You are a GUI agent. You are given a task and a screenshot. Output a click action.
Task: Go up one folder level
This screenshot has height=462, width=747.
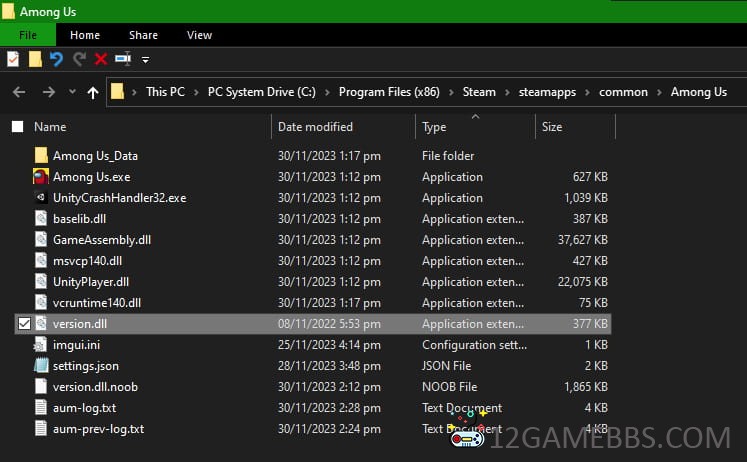point(93,92)
